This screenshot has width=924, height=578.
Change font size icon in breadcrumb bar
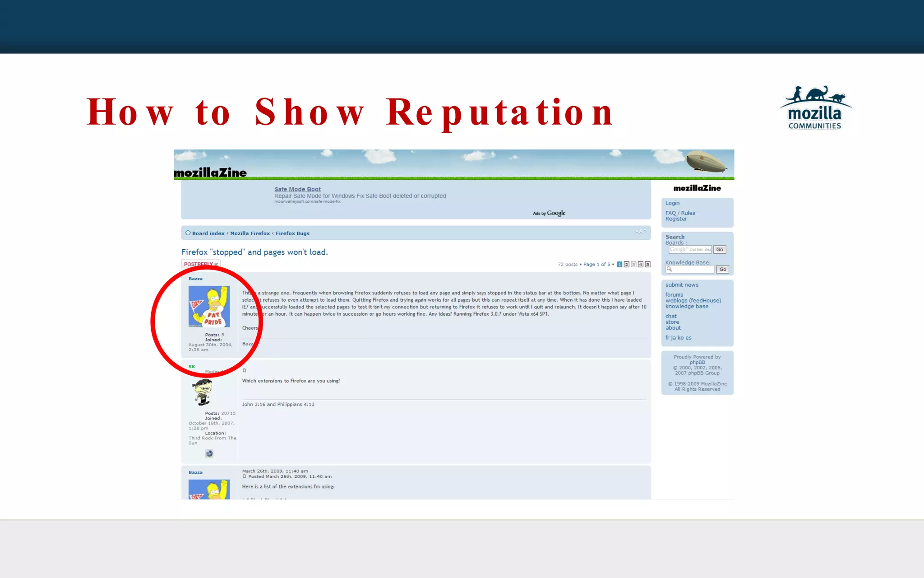click(641, 231)
